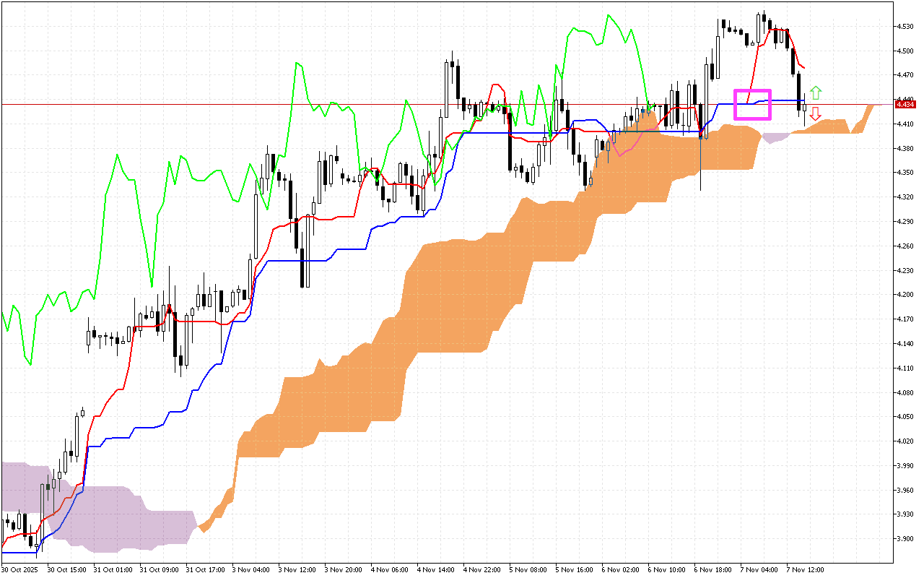924x578 pixels.
Task: Select the magenta rectangle highlight
Action: pos(753,105)
